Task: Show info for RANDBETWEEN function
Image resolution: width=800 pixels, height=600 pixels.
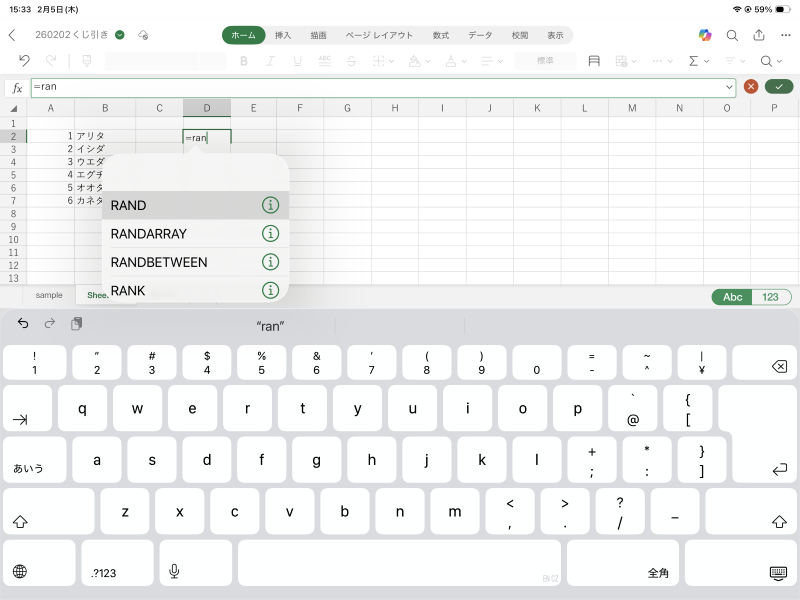Action: (x=269, y=262)
